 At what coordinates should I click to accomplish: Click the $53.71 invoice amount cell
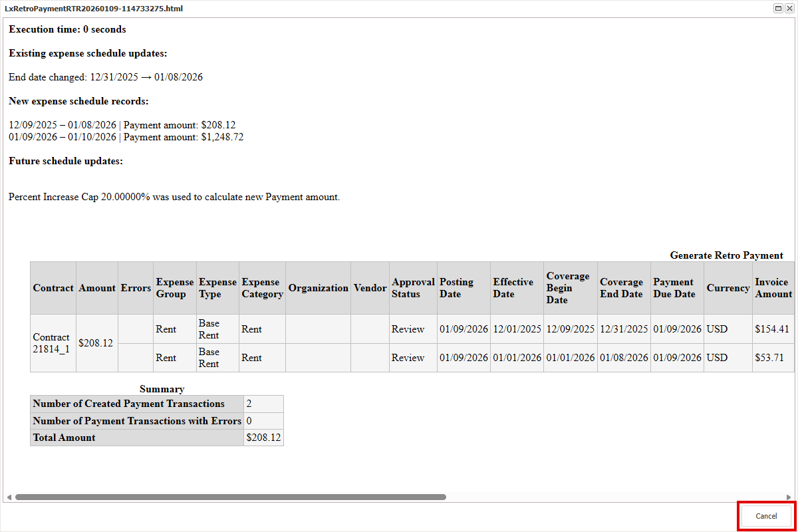[769, 358]
